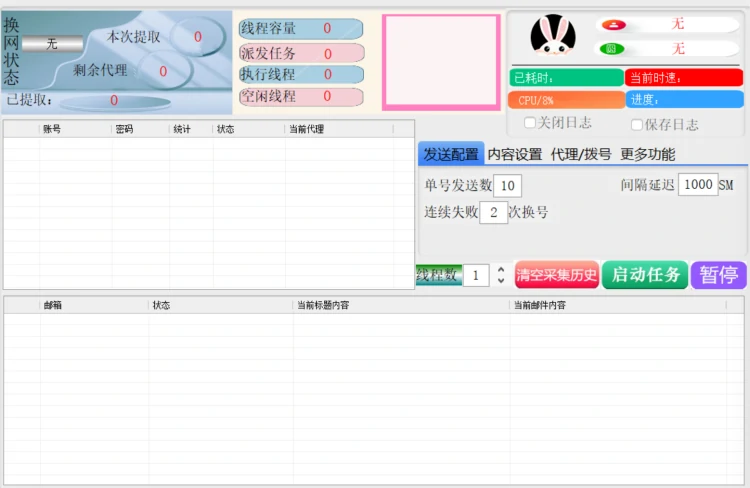Decrease thread count with down arrow
Screen dimensions: 750x488
click(501, 280)
